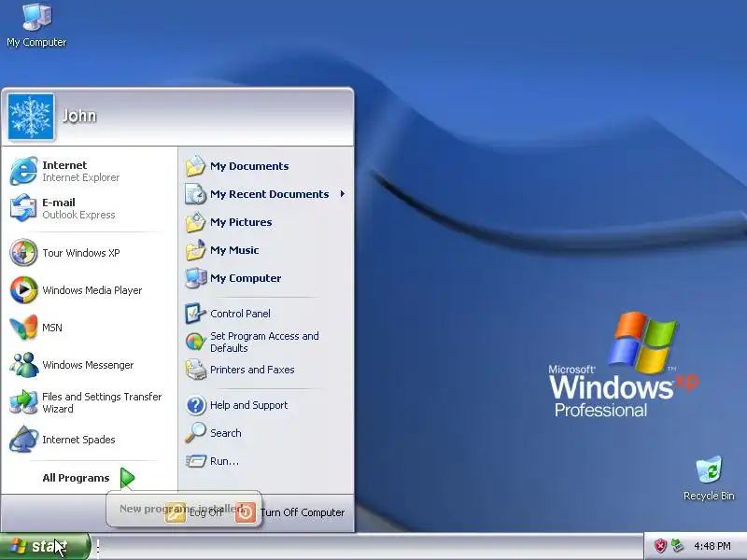Open Printers and Faxes icon
The width and height of the screenshot is (747, 560).
(195, 370)
